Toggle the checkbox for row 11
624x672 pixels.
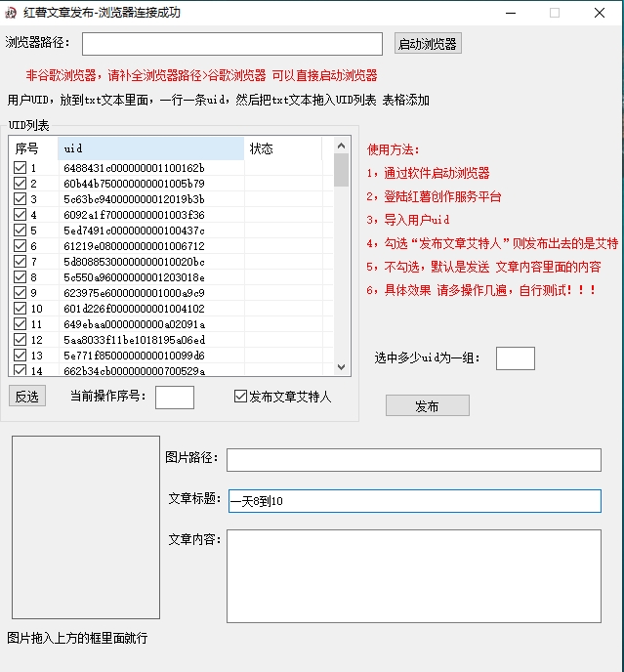click(21, 324)
